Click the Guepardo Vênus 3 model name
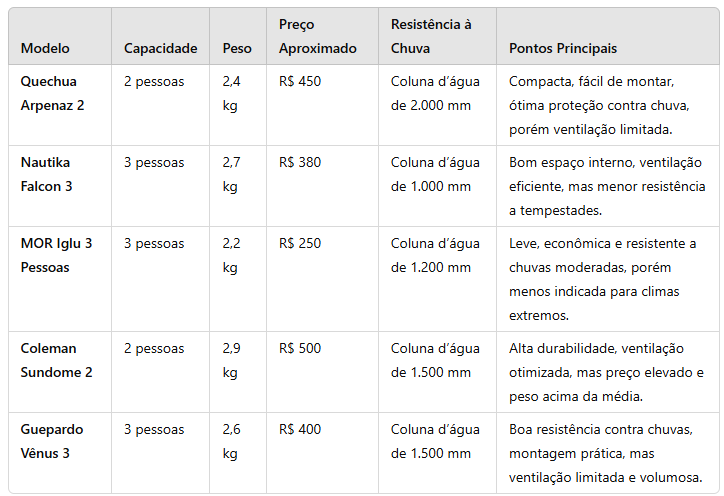Image resolution: width=724 pixels, height=496 pixels. (x=54, y=441)
